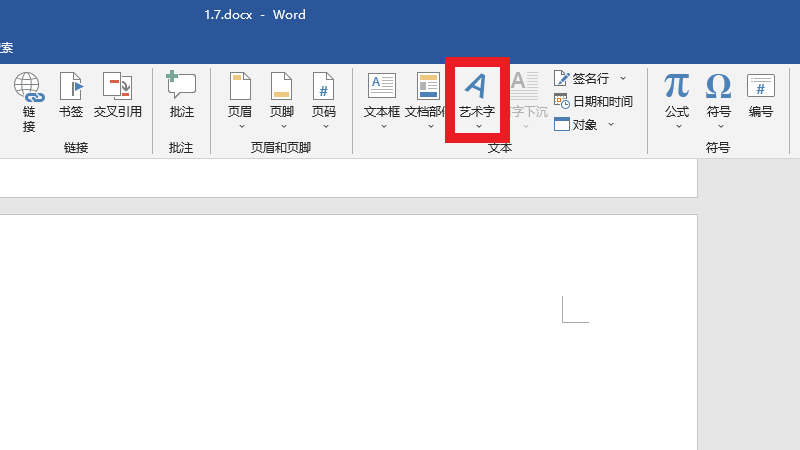The width and height of the screenshot is (800, 450).
Task: Add a 批注 (Comment) from the ribbon
Action: tap(181, 88)
